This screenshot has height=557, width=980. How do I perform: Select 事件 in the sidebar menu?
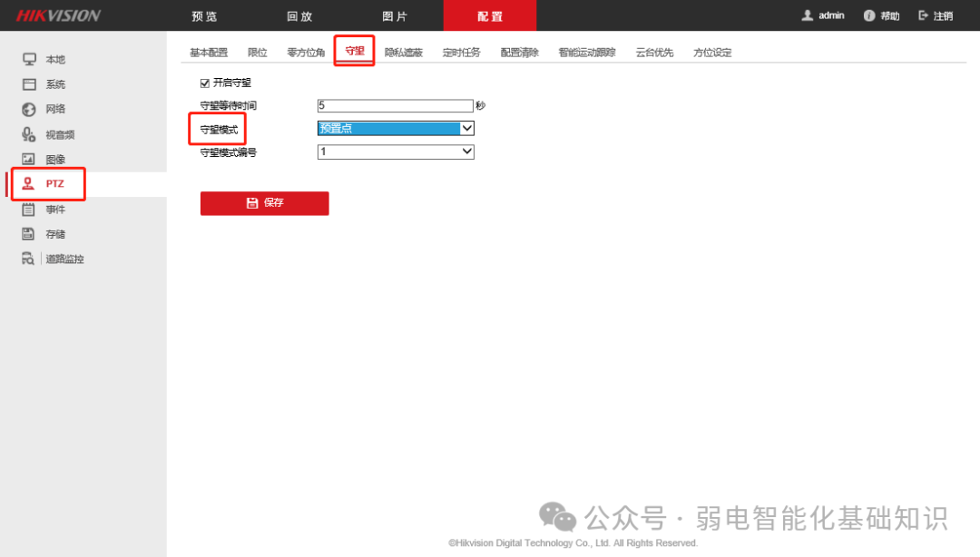55,210
